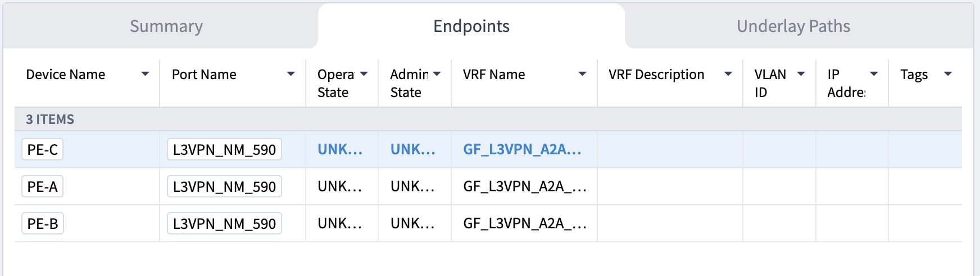Open the Device Name column dropdown arrow

click(145, 74)
